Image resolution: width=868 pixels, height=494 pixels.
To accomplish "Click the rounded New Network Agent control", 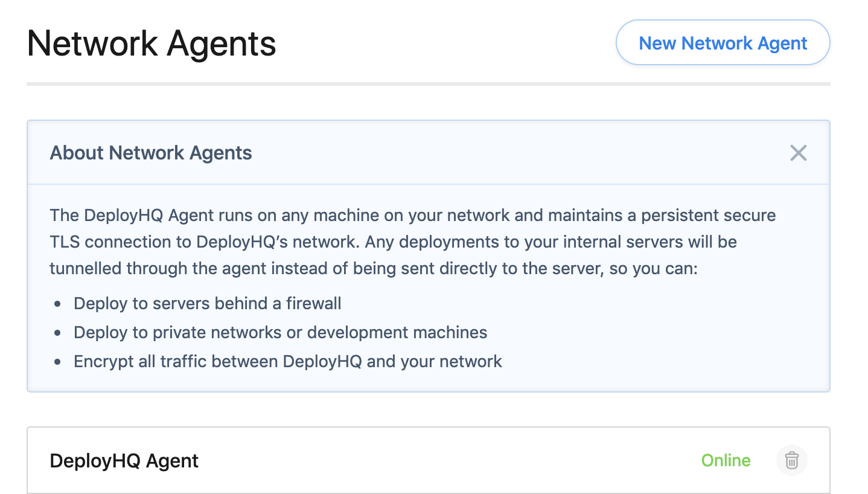I will (722, 42).
